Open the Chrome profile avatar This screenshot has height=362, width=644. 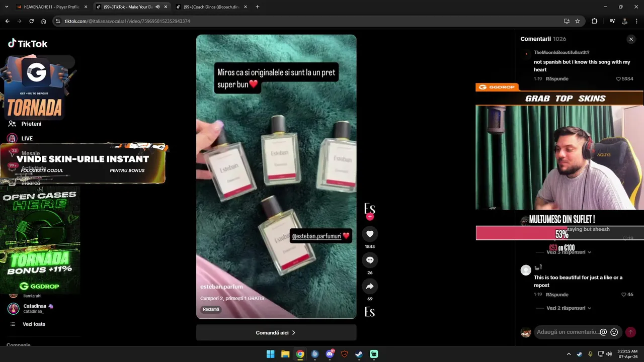click(624, 21)
